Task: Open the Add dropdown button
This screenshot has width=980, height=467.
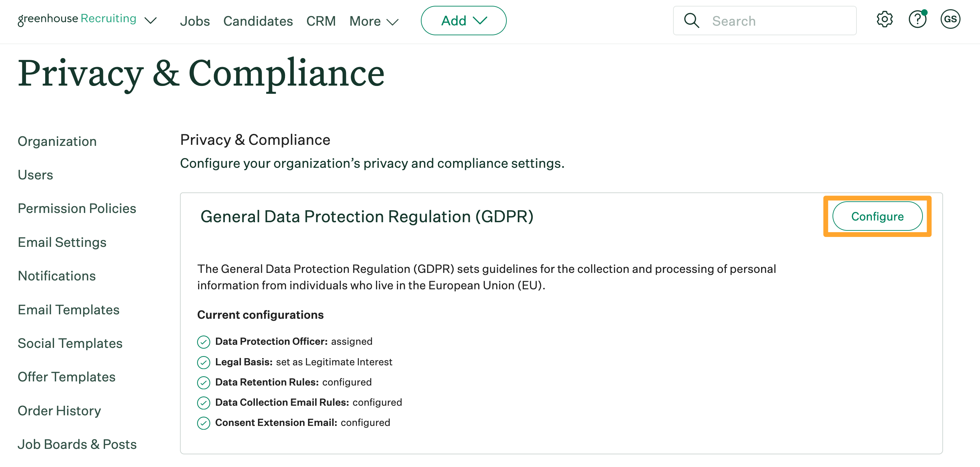Action: click(463, 21)
